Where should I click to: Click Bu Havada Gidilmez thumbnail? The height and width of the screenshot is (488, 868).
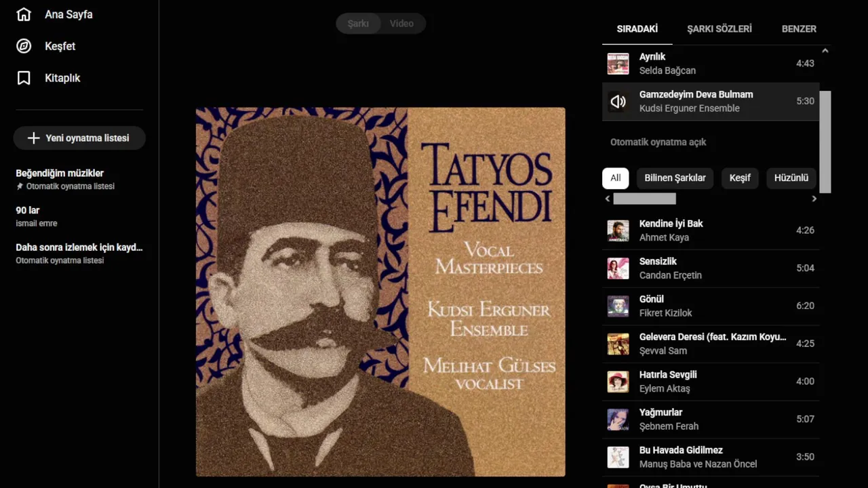click(618, 457)
